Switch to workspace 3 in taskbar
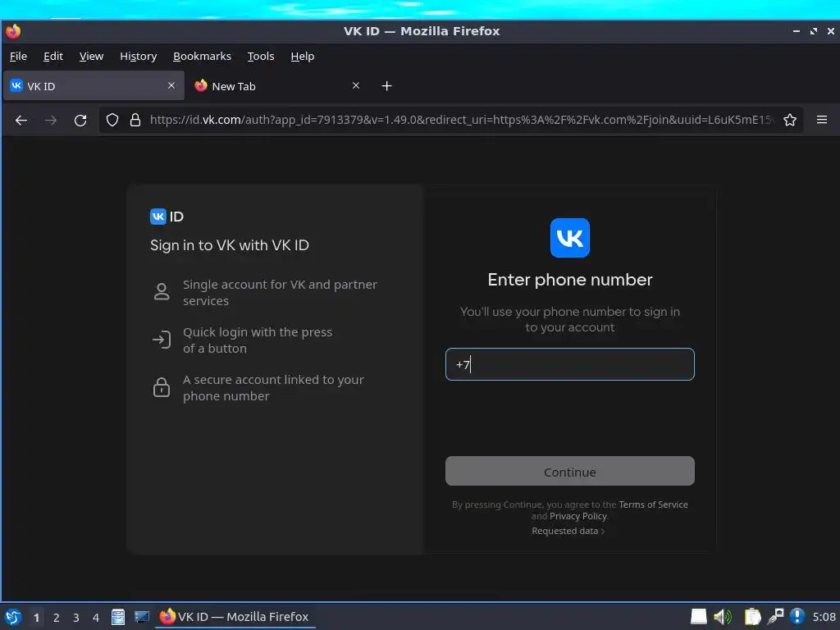Image resolution: width=840 pixels, height=630 pixels. click(76, 618)
